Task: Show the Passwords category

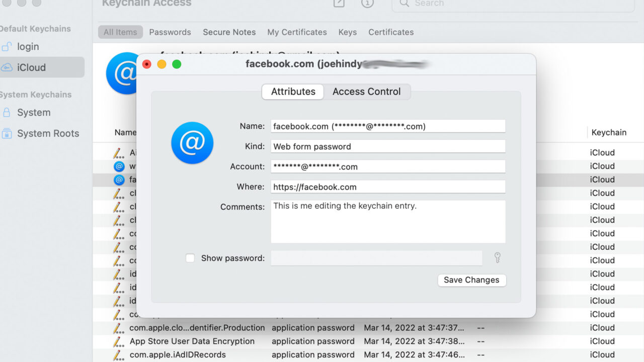Action: [170, 32]
